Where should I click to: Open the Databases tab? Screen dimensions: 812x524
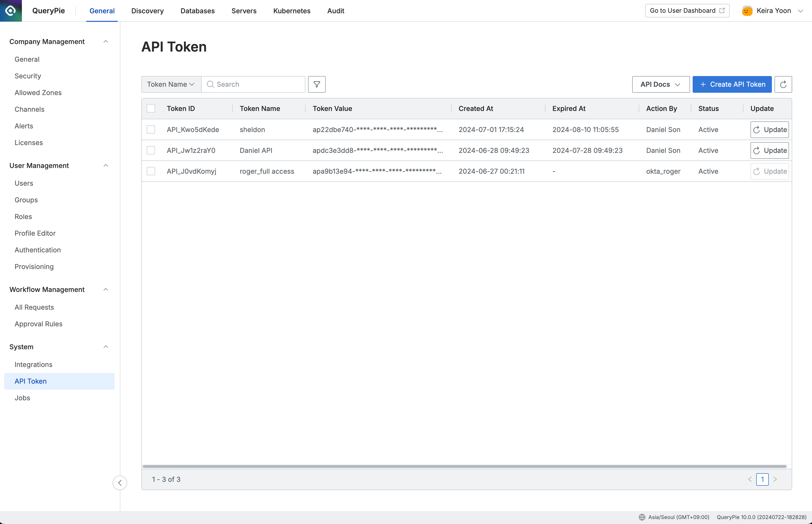tap(198, 11)
